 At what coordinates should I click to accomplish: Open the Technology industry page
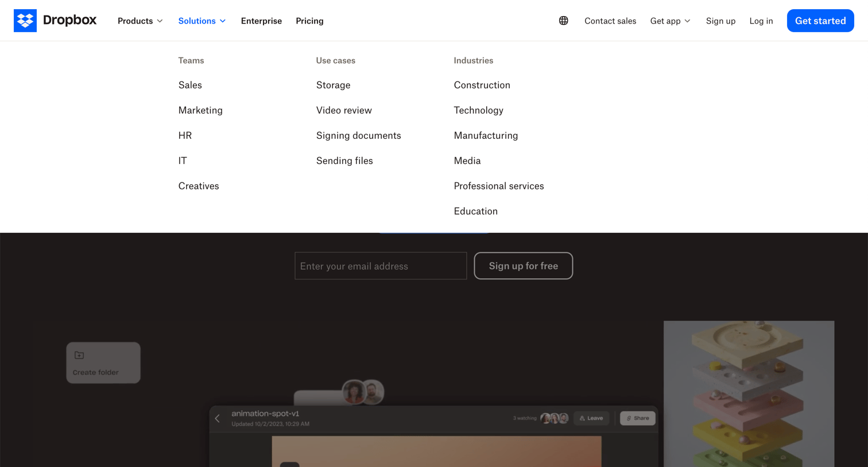[479, 110]
